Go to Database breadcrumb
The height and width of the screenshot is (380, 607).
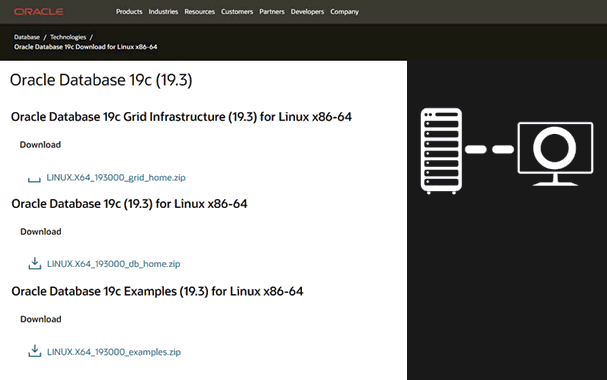click(x=27, y=37)
